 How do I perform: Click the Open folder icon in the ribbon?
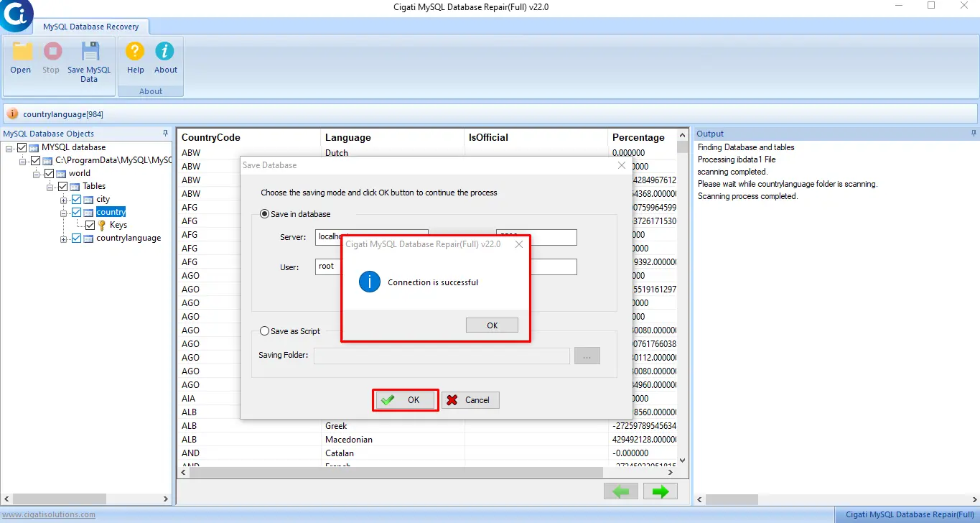point(21,52)
